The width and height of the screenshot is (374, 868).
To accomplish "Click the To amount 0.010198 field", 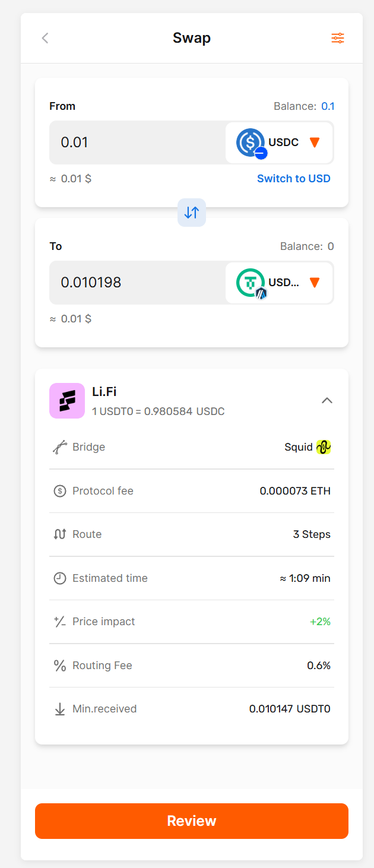I will point(137,283).
